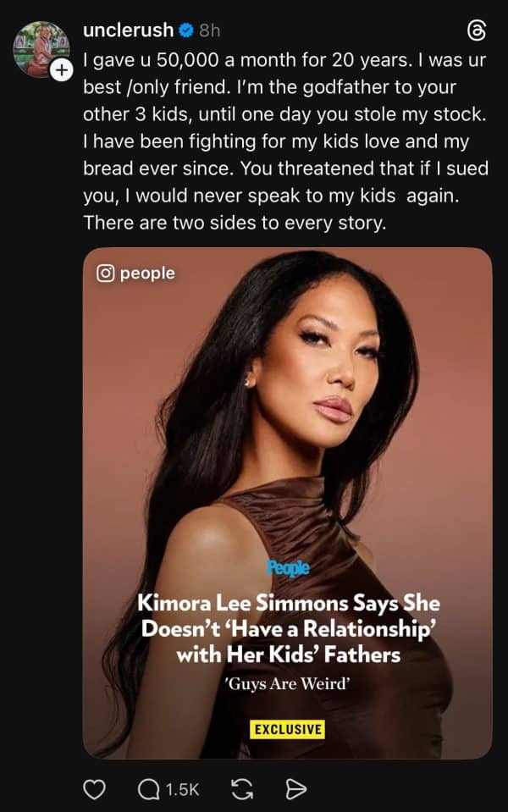Open the 'people' Instagram account label

pyautogui.click(x=147, y=273)
